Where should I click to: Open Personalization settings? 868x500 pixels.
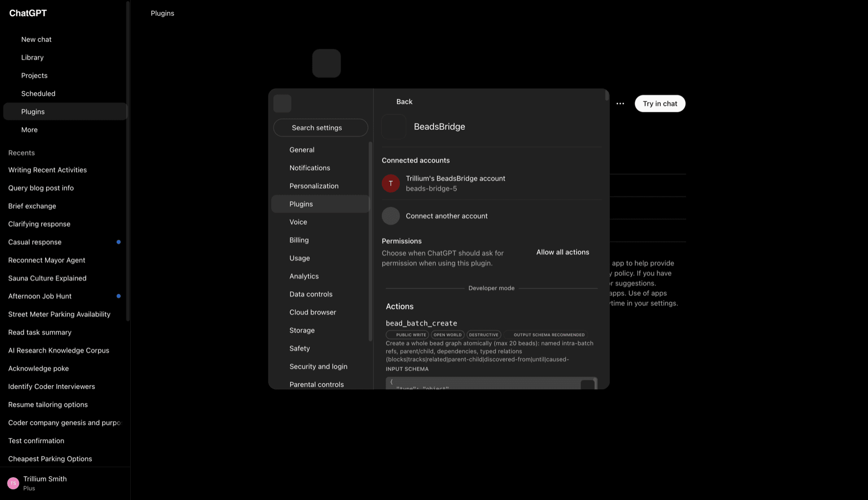(320, 186)
